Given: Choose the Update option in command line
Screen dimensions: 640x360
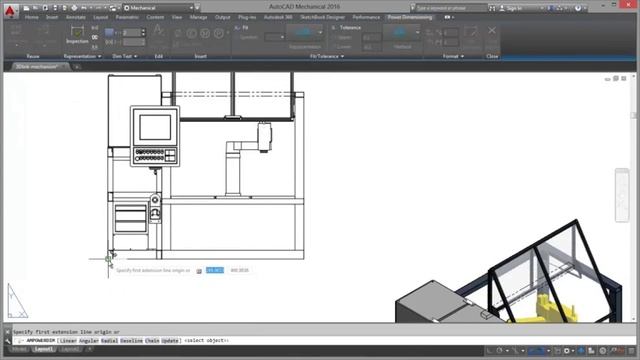Looking at the screenshot, I should (x=170, y=340).
